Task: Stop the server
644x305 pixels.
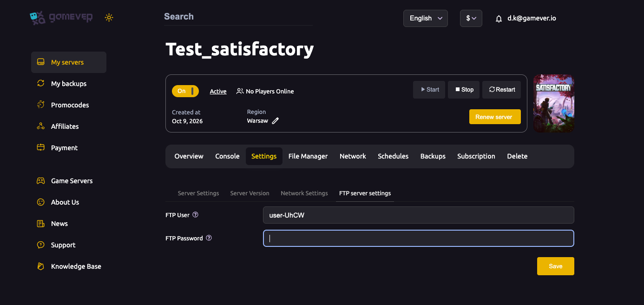Action: [464, 90]
